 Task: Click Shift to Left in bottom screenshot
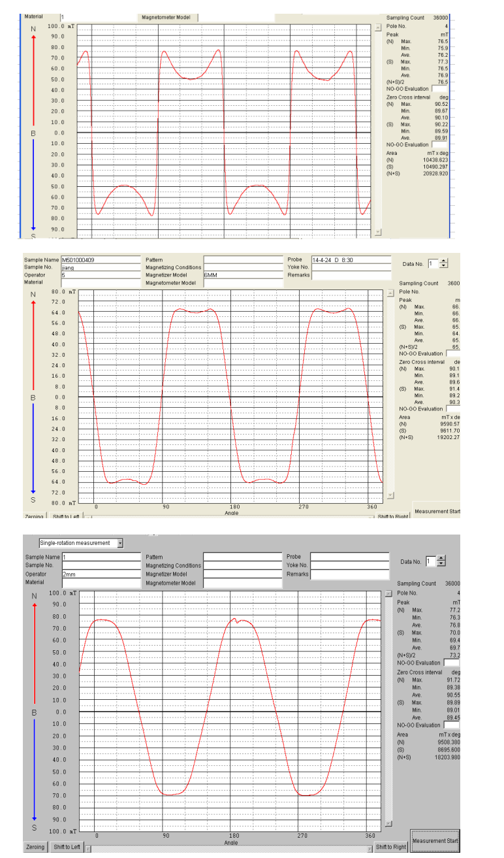67,847
